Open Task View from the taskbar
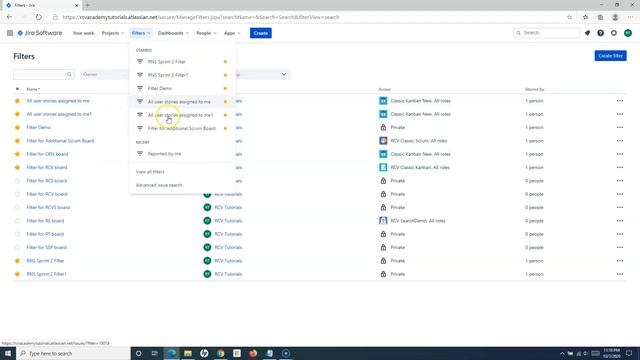 155,353
